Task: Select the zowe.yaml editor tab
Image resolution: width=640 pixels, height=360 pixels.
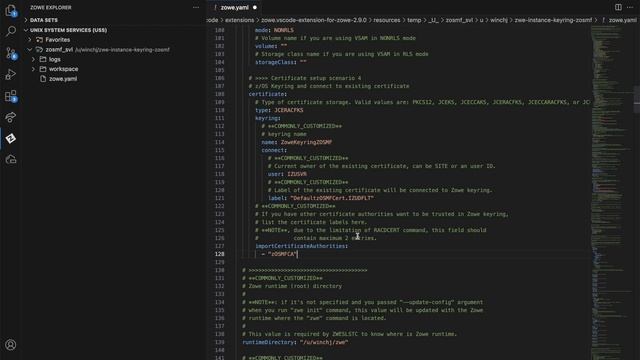Action: point(234,7)
